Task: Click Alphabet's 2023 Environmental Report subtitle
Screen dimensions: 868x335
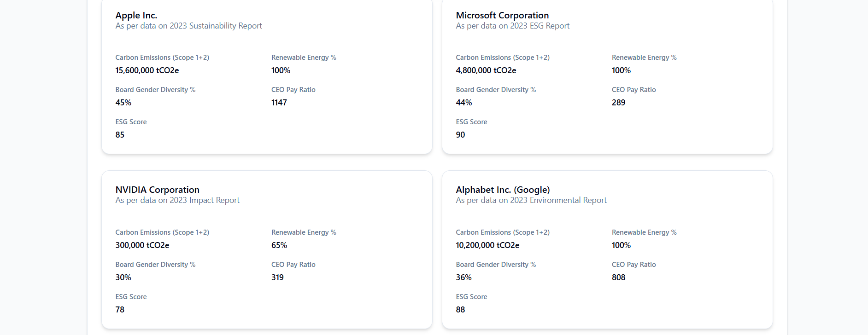Action: coord(531,200)
